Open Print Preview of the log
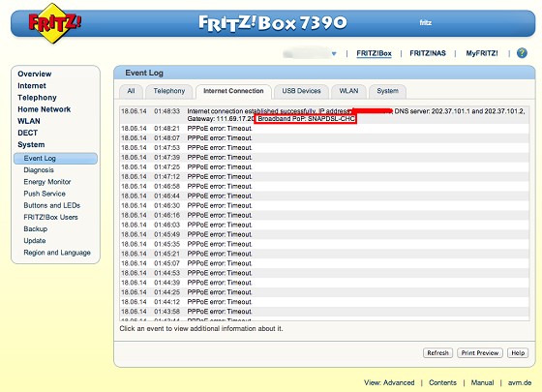This screenshot has height=392, width=542. (480, 353)
